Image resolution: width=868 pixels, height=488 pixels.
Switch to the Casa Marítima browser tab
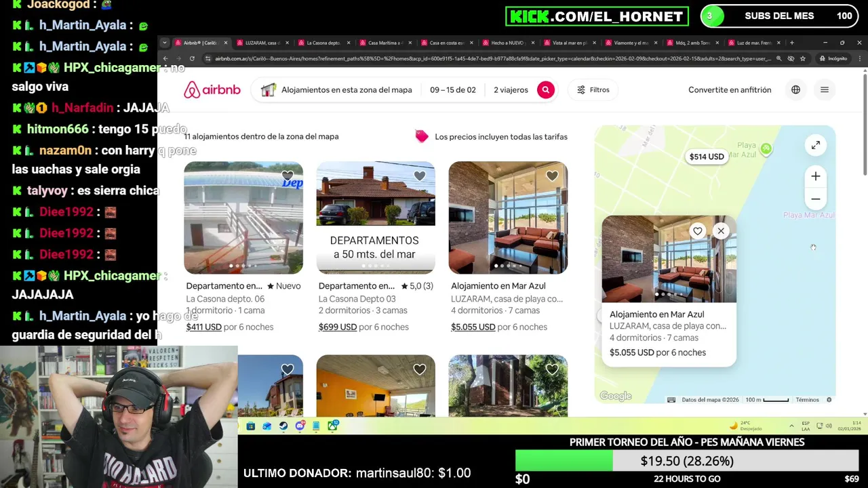[384, 43]
